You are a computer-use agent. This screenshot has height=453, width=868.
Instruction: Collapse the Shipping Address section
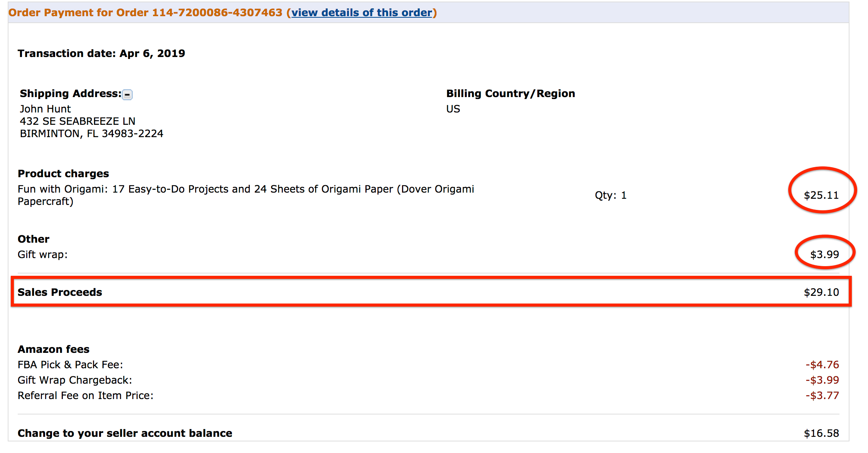(127, 94)
